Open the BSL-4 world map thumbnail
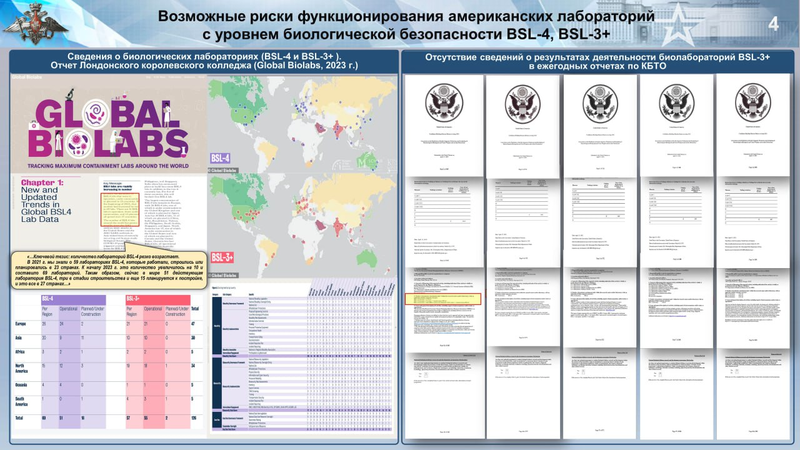800x450 pixels. 302,125
